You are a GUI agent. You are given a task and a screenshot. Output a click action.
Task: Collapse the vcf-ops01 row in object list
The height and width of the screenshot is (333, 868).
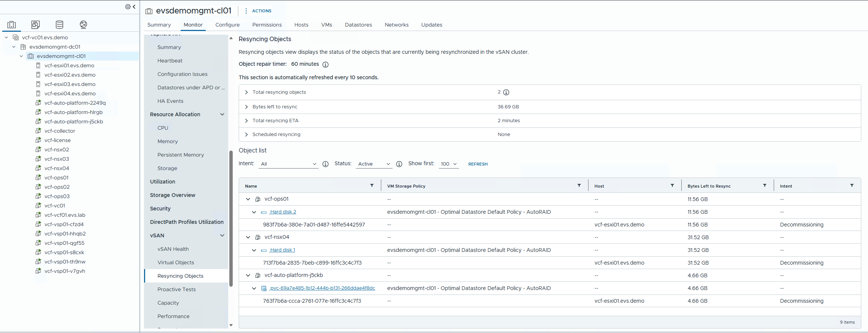coord(248,199)
